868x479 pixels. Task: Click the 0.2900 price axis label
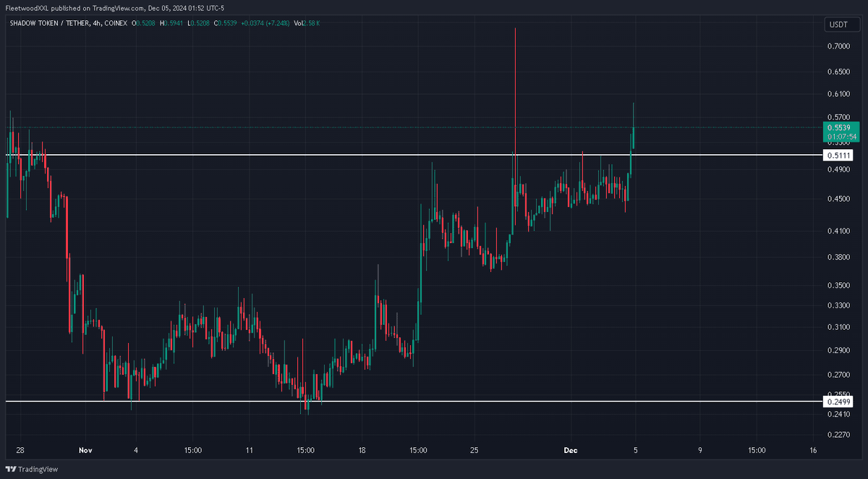839,350
